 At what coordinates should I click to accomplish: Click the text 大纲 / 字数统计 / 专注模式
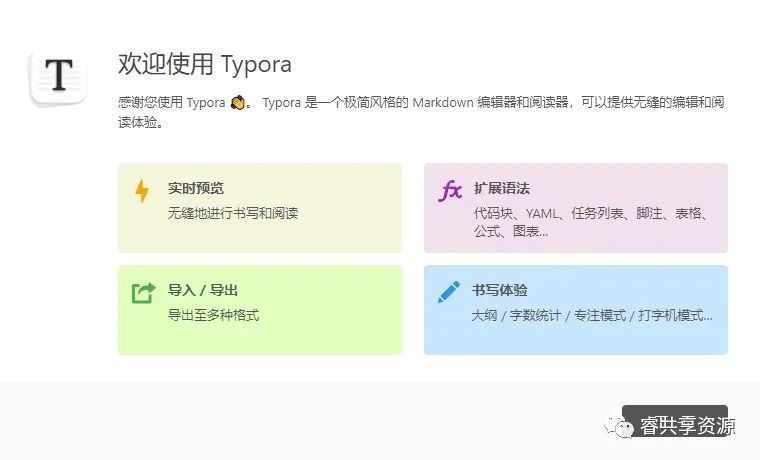point(549,316)
